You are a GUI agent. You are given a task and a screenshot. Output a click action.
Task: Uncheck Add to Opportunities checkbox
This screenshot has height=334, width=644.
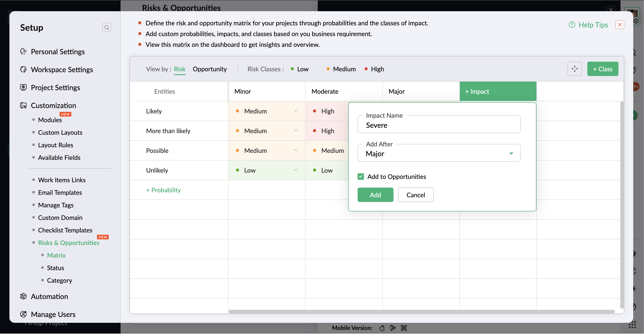click(x=361, y=176)
